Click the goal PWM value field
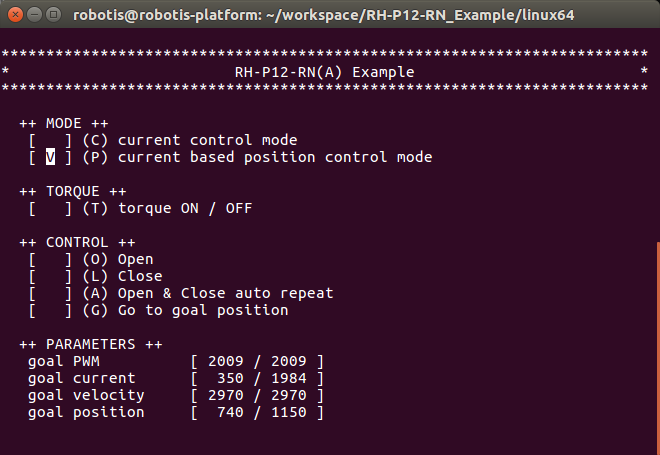The height and width of the screenshot is (455, 660). point(257,361)
